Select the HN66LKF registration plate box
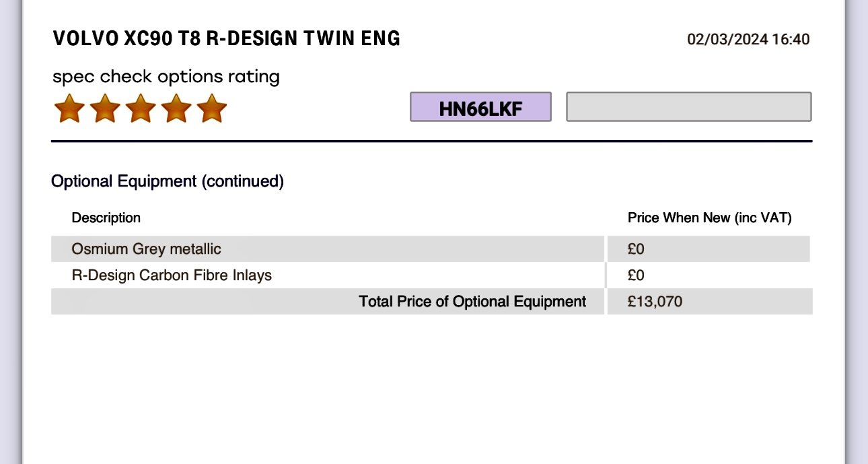 [480, 107]
